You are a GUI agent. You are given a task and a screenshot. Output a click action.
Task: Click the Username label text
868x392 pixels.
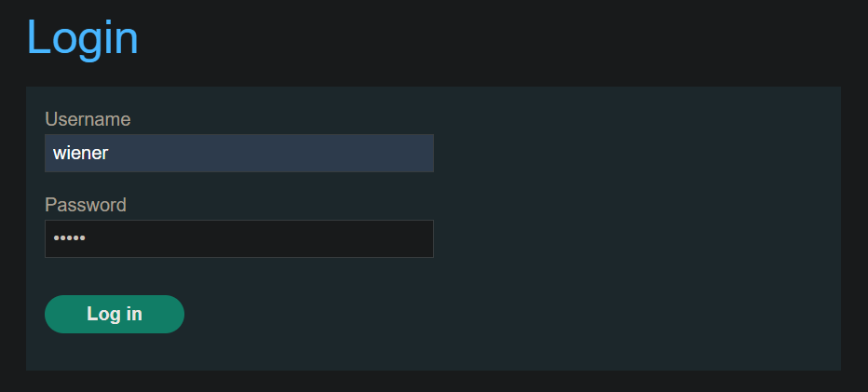[88, 119]
